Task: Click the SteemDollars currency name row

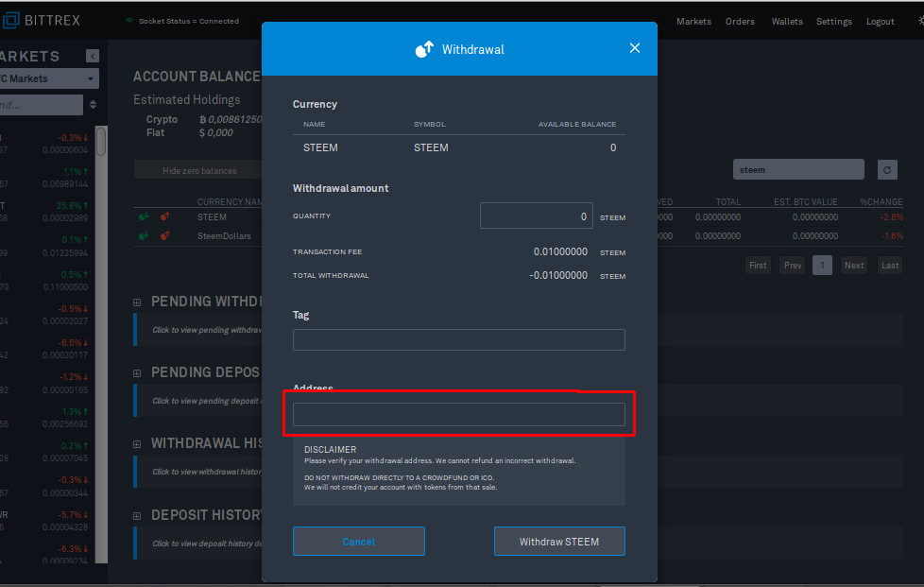Action: (x=224, y=235)
